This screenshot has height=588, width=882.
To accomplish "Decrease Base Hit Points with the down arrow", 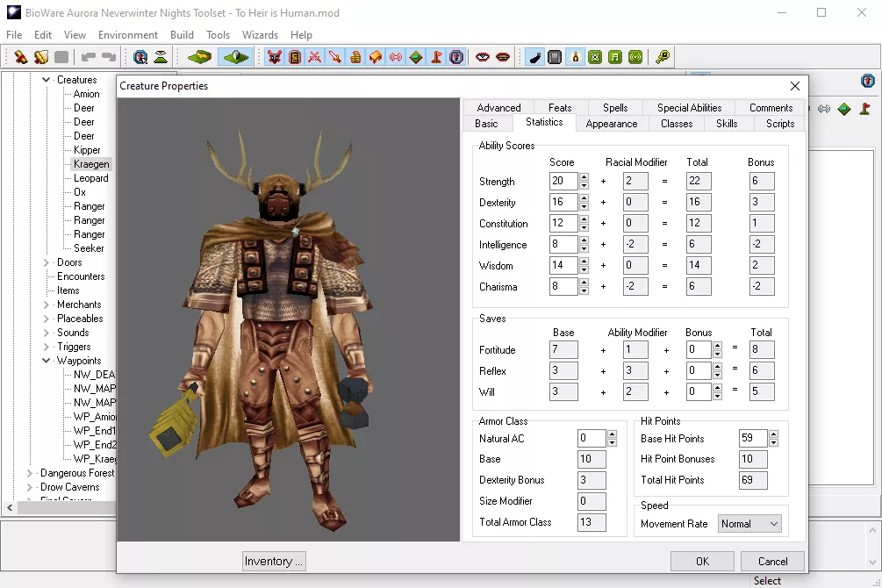I will click(773, 442).
